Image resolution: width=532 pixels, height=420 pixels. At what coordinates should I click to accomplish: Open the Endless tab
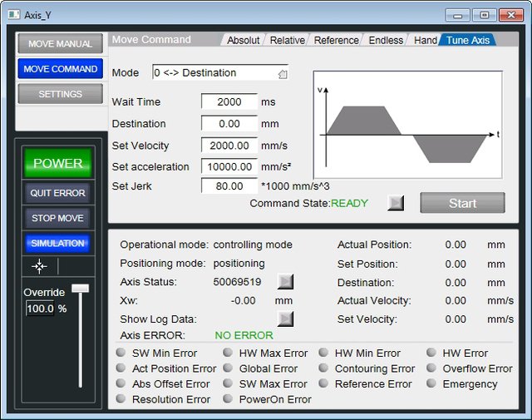pos(386,41)
